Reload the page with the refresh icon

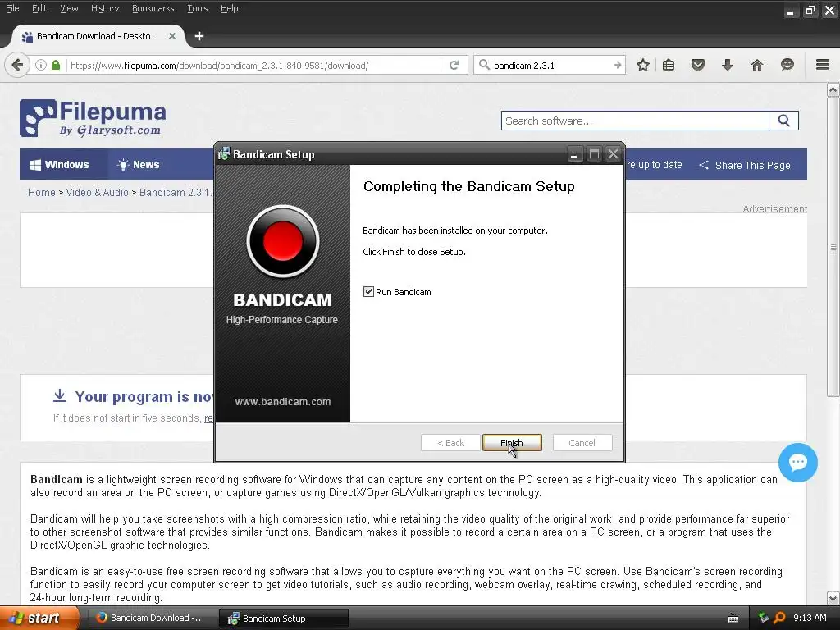point(454,66)
